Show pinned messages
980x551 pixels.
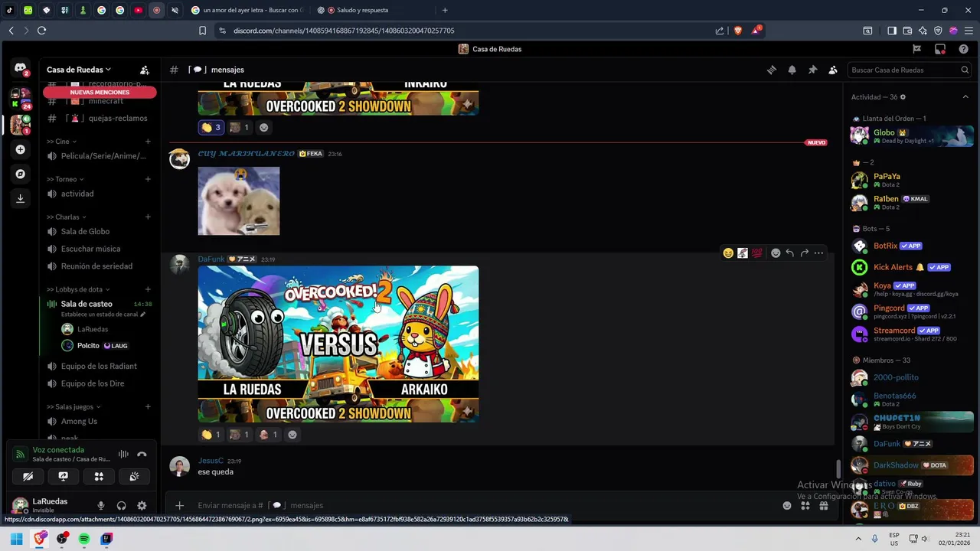(812, 70)
